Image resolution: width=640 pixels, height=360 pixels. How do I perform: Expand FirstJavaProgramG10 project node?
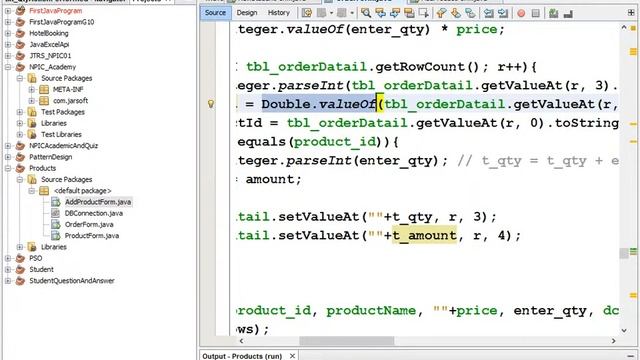(x=8, y=22)
